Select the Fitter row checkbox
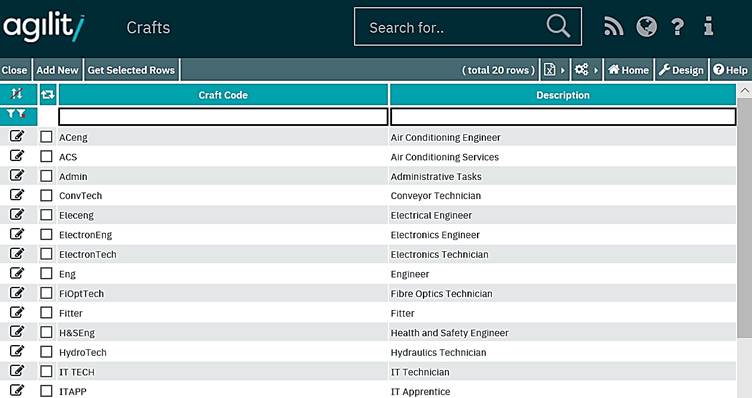The height and width of the screenshot is (398, 752). [47, 313]
